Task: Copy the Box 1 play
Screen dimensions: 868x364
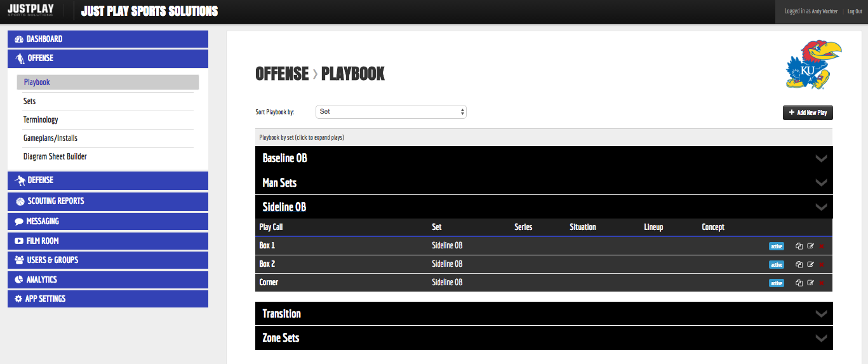Action: (799, 246)
